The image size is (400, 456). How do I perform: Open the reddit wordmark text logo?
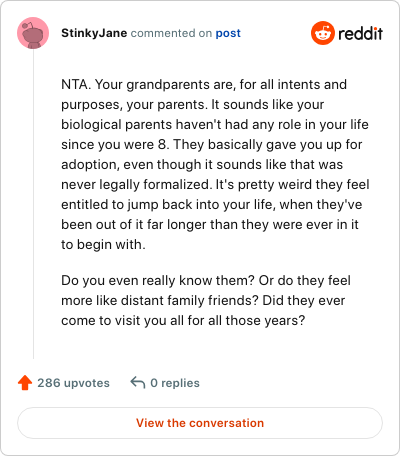(x=360, y=33)
